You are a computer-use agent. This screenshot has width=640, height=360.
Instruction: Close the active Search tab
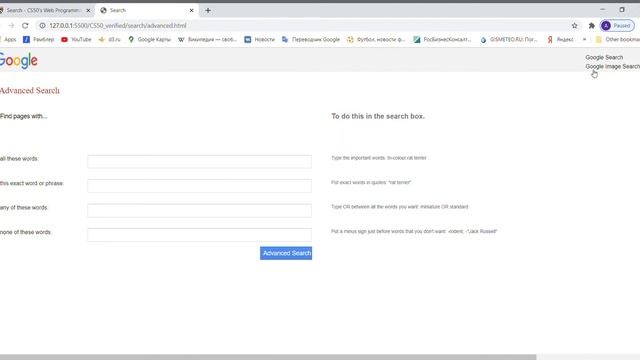click(191, 11)
